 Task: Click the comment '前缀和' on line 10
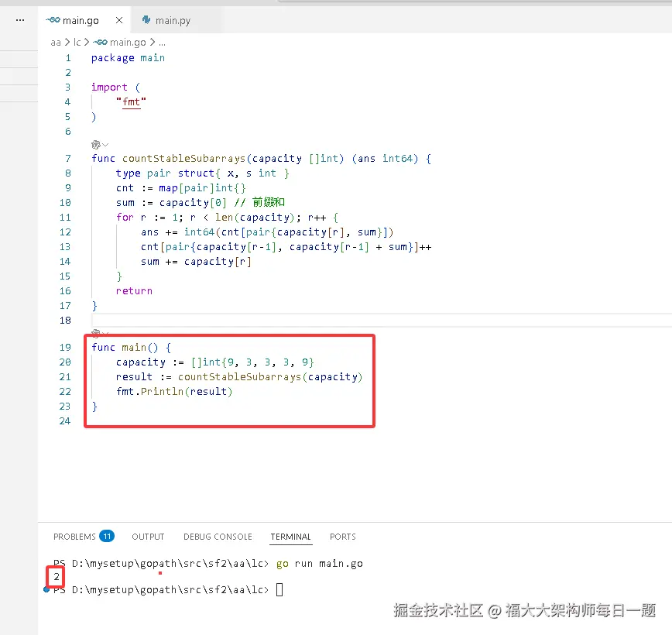coord(269,202)
